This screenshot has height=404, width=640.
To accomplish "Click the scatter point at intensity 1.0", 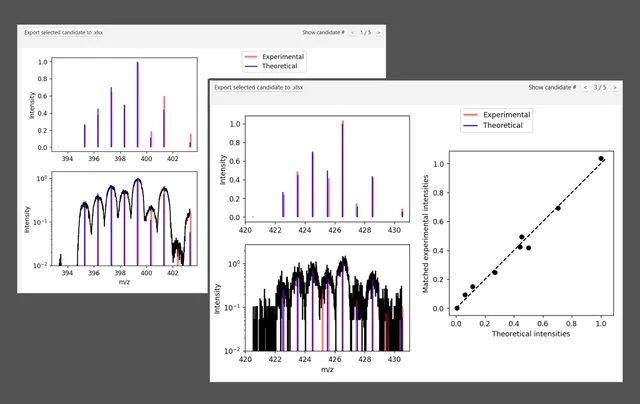I will pyautogui.click(x=601, y=158).
